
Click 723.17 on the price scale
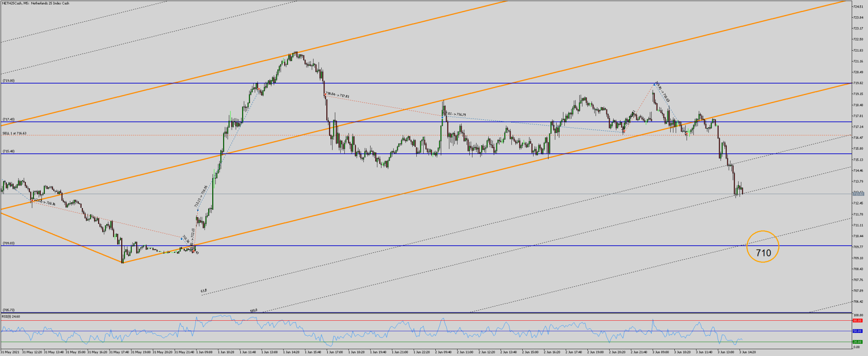point(857,28)
